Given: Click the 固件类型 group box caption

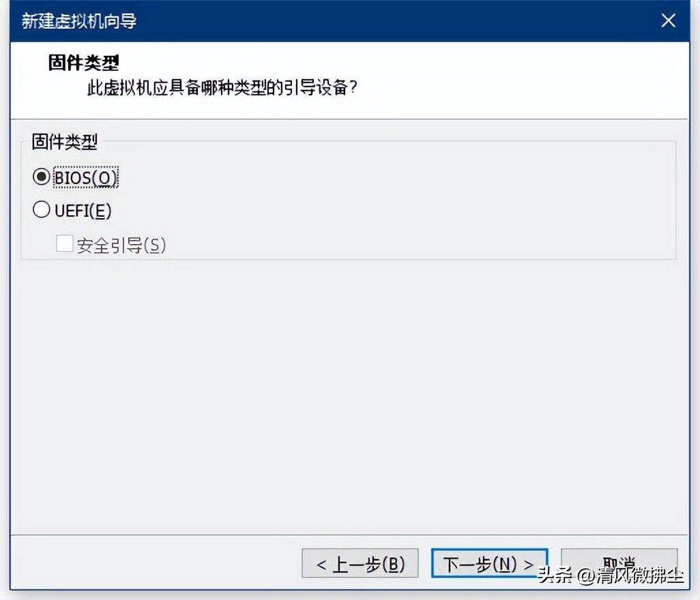Looking at the screenshot, I should coord(65,142).
